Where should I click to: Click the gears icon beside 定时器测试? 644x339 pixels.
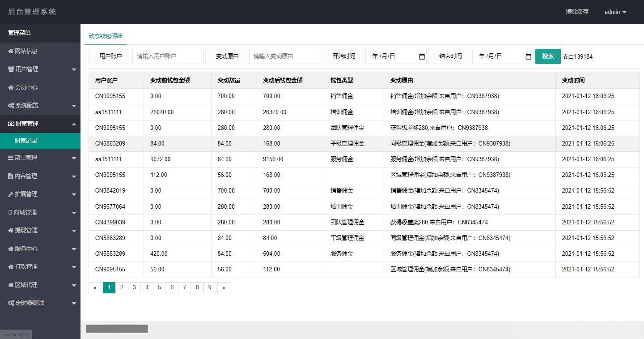11,303
